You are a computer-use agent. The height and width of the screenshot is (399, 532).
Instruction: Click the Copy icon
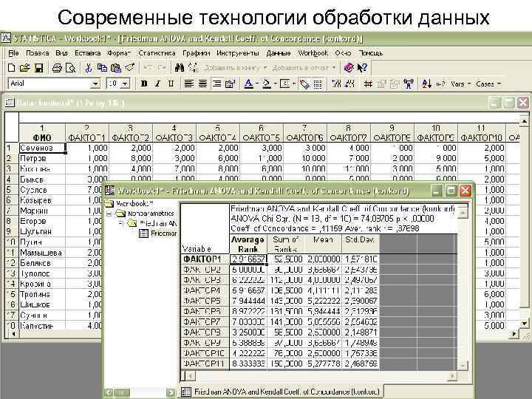(x=102, y=68)
